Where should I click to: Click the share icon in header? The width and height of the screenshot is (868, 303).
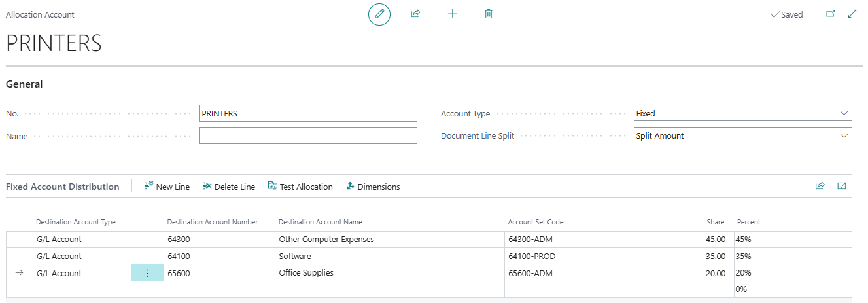click(415, 14)
